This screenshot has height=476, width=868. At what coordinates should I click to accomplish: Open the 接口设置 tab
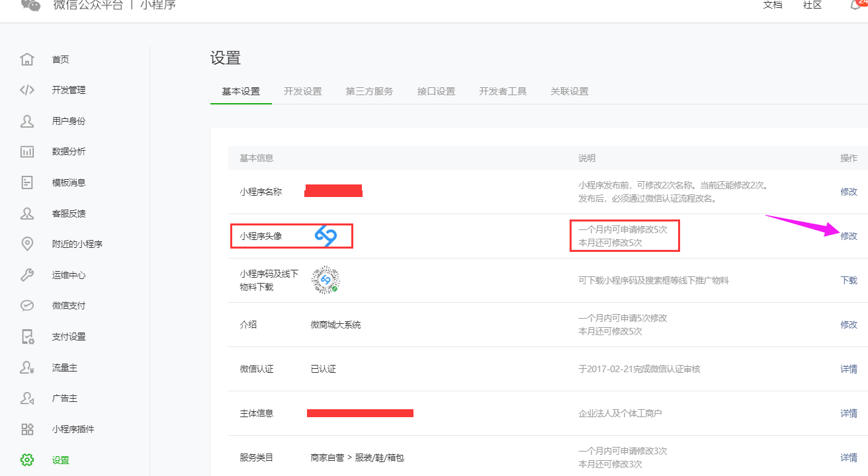tap(436, 91)
